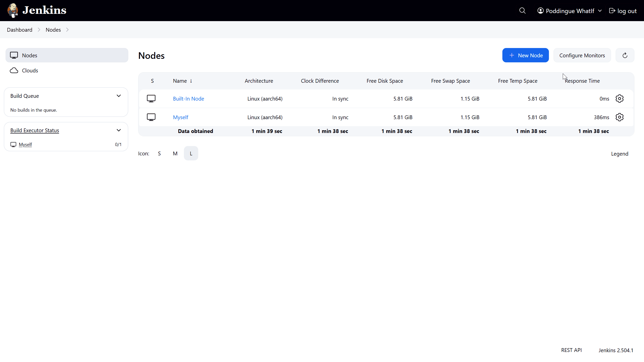The height and width of the screenshot is (362, 644).
Task: Collapse the Build Queue panel
Action: (118, 96)
